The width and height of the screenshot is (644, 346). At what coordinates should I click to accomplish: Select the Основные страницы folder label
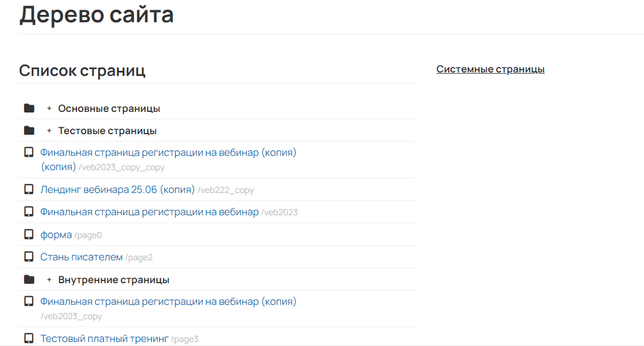[x=108, y=108]
